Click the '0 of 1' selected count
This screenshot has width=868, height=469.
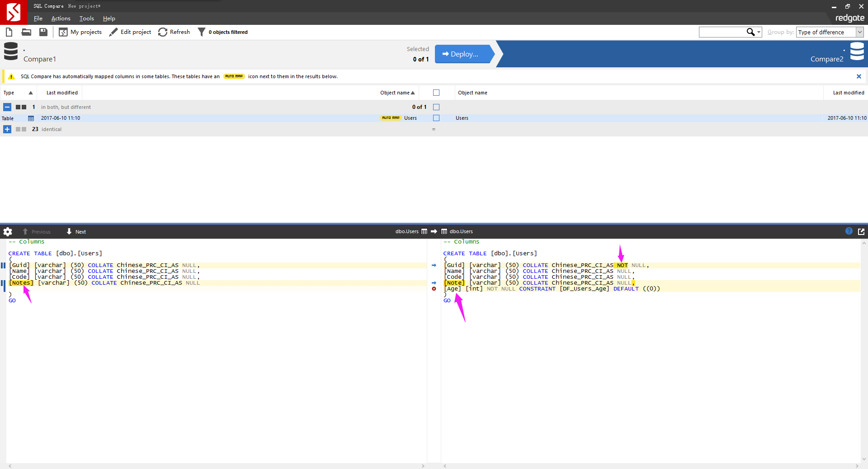[421, 59]
